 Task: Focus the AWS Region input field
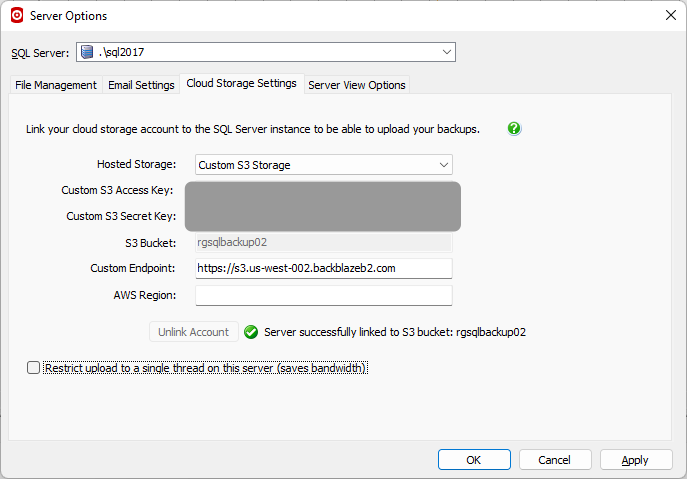(323, 295)
